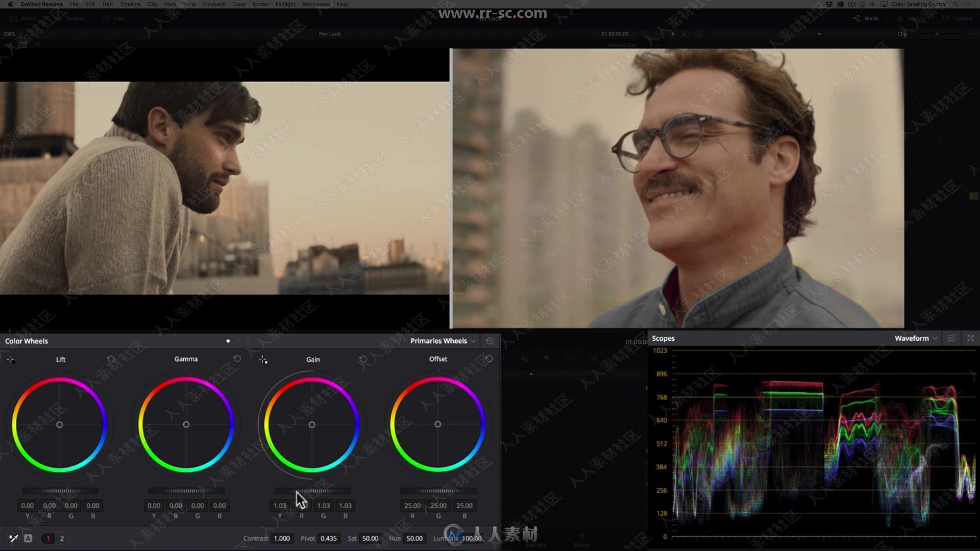The image size is (980, 551).
Task: Open the Fairlight menu
Action: (x=285, y=4)
